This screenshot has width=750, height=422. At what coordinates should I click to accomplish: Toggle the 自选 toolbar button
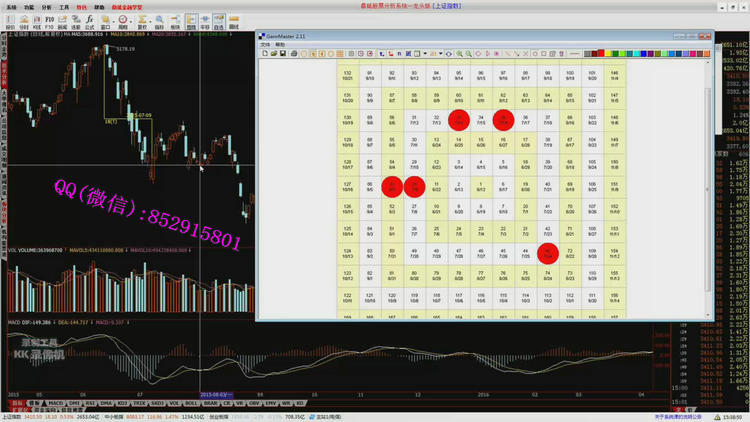(x=219, y=22)
